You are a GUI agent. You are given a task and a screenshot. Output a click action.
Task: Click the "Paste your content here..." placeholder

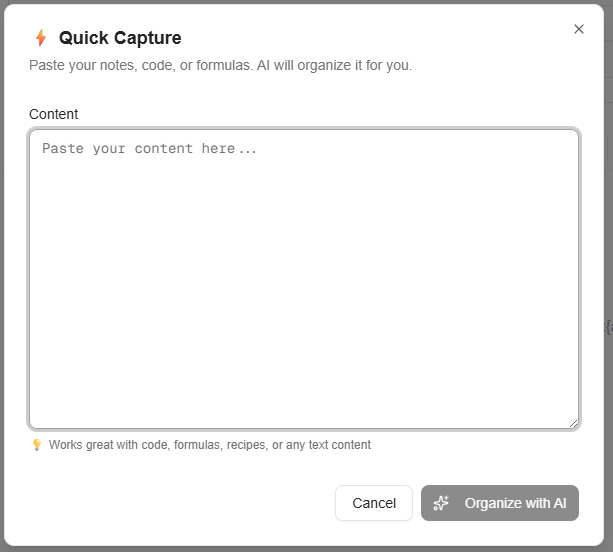pyautogui.click(x=149, y=149)
